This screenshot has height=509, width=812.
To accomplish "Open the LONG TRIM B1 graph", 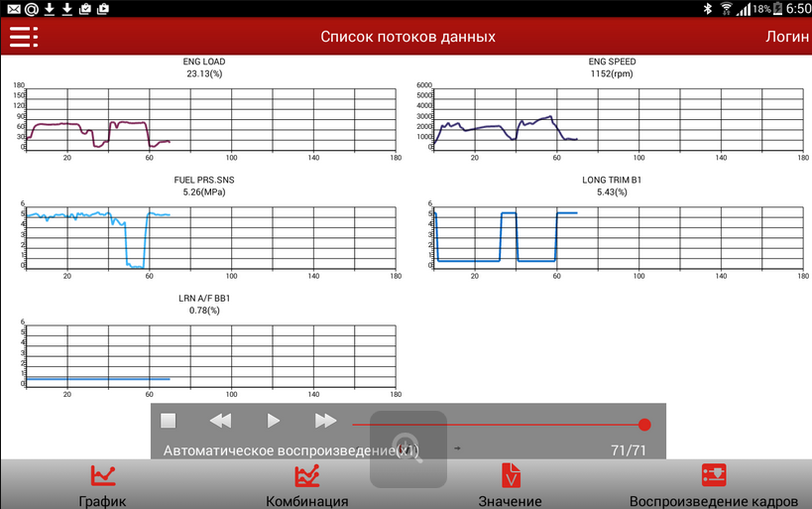I will (x=617, y=234).
